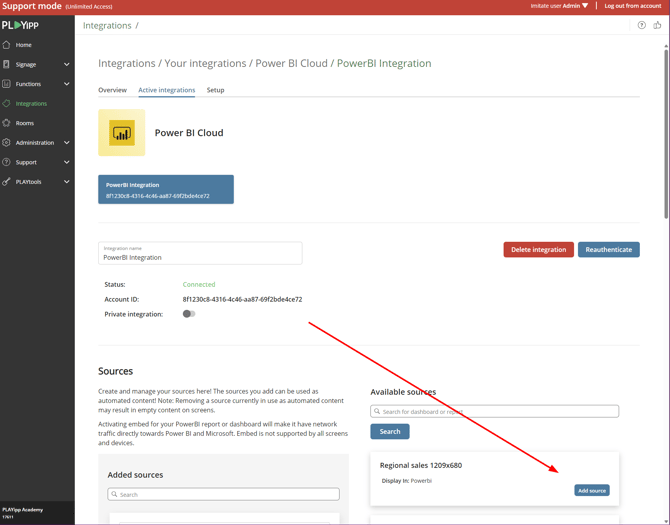Expand the Administration menu chevron
This screenshot has height=525, width=670.
click(x=67, y=143)
